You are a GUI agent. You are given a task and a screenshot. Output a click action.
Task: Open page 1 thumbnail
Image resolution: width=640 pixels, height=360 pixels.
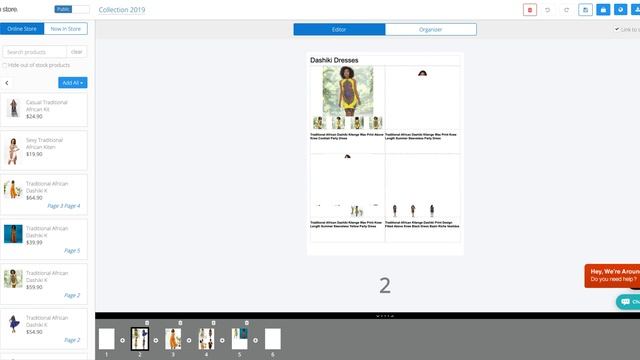pyautogui.click(x=107, y=339)
